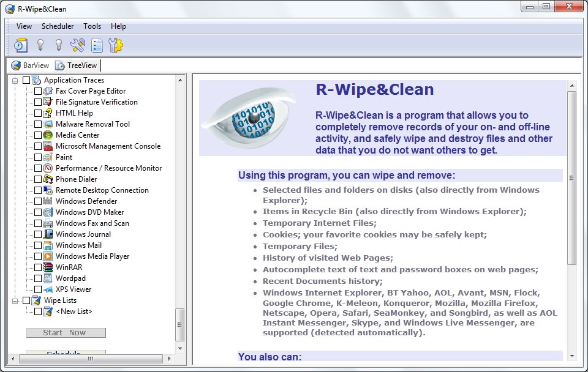
Task: Click the WinRAR icon in the tree
Action: [48, 267]
